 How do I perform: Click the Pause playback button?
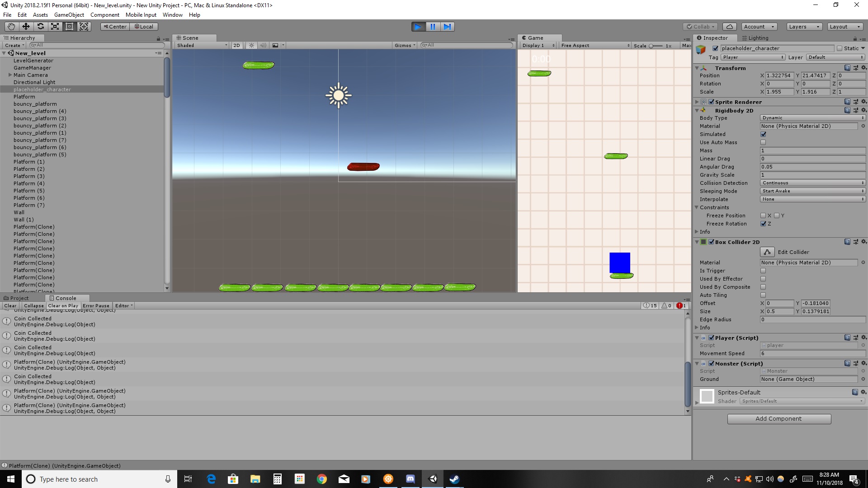433,27
